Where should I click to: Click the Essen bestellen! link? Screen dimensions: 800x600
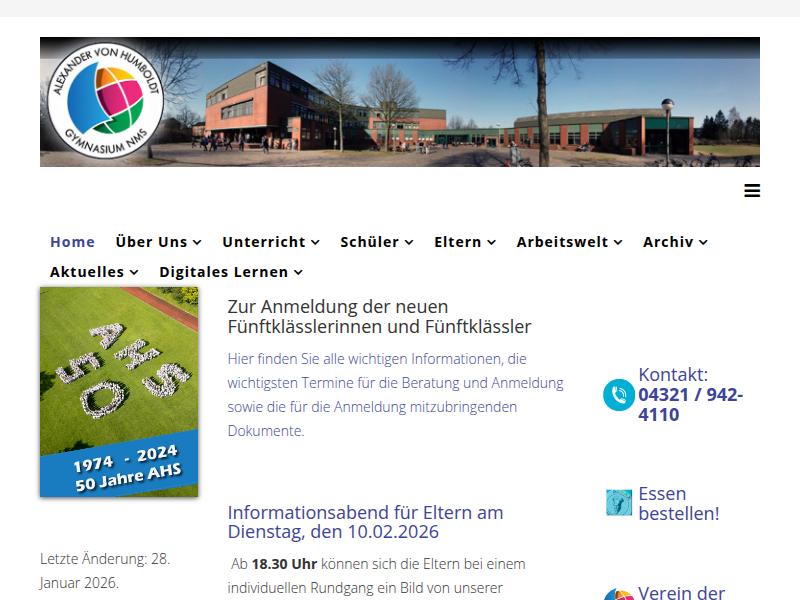(x=678, y=503)
